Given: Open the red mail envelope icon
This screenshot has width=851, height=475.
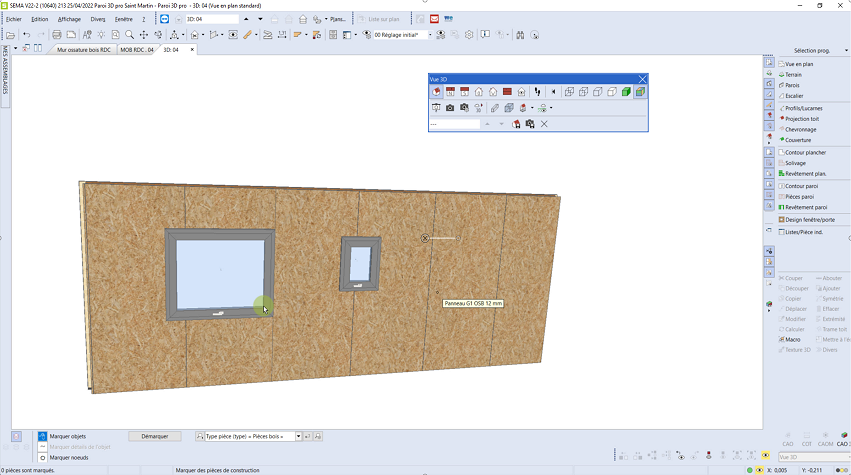Looking at the screenshot, I should 434,19.
